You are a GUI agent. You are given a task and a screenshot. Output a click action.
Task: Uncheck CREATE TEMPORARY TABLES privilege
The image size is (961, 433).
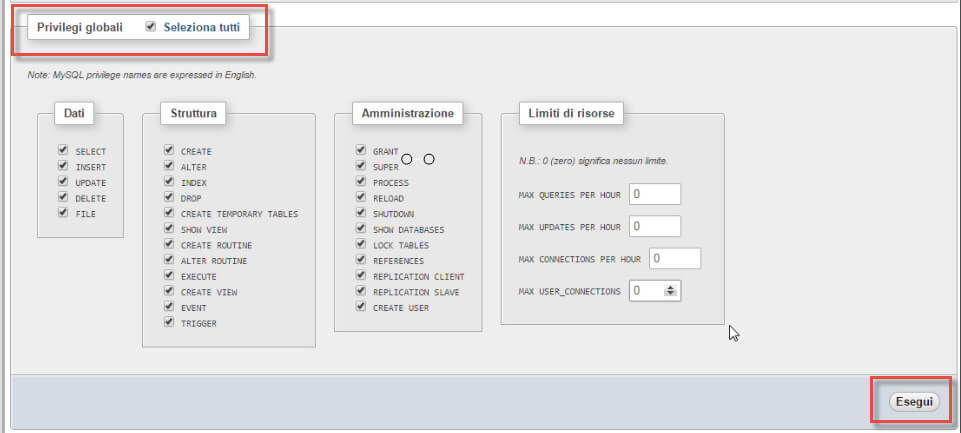click(x=169, y=213)
